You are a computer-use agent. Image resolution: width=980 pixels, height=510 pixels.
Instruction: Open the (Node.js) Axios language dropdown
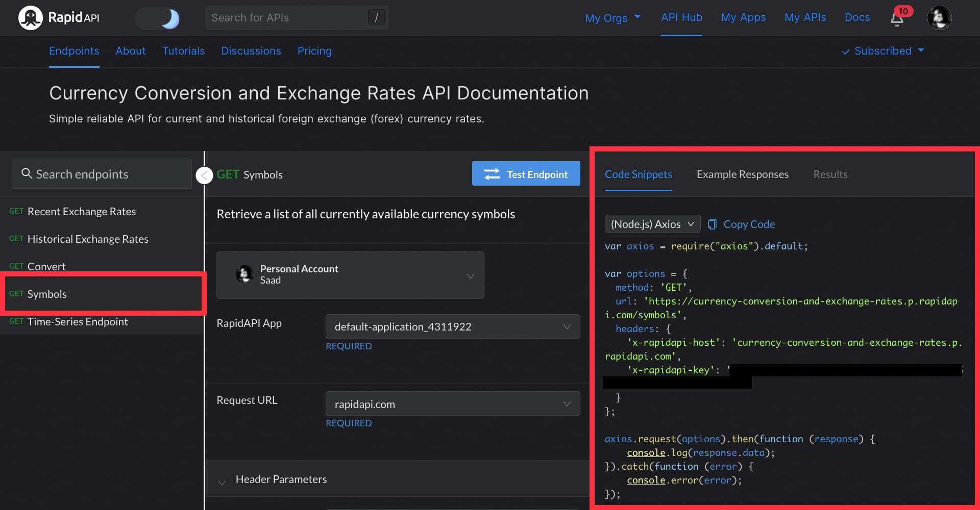pos(652,224)
